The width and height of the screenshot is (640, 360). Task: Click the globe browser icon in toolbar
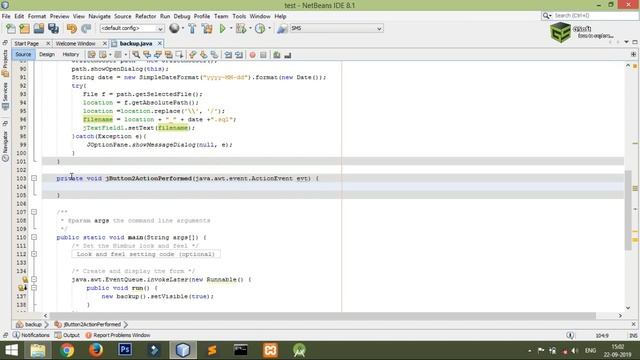point(174,28)
